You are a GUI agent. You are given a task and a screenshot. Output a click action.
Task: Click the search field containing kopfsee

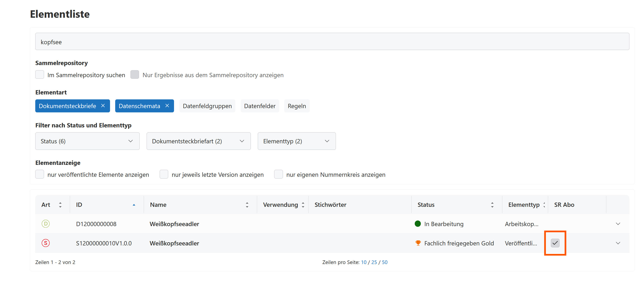(x=332, y=42)
